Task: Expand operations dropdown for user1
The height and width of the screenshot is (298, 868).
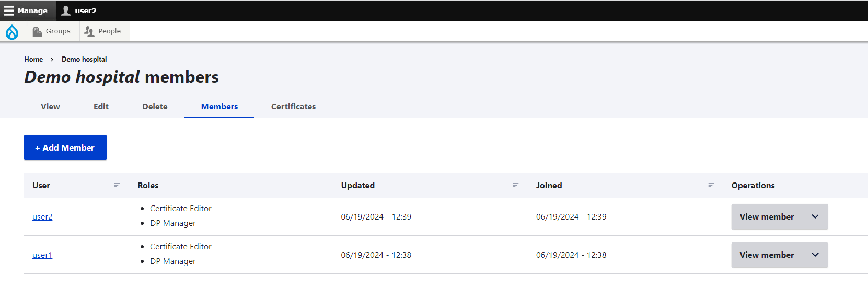Action: (x=815, y=255)
